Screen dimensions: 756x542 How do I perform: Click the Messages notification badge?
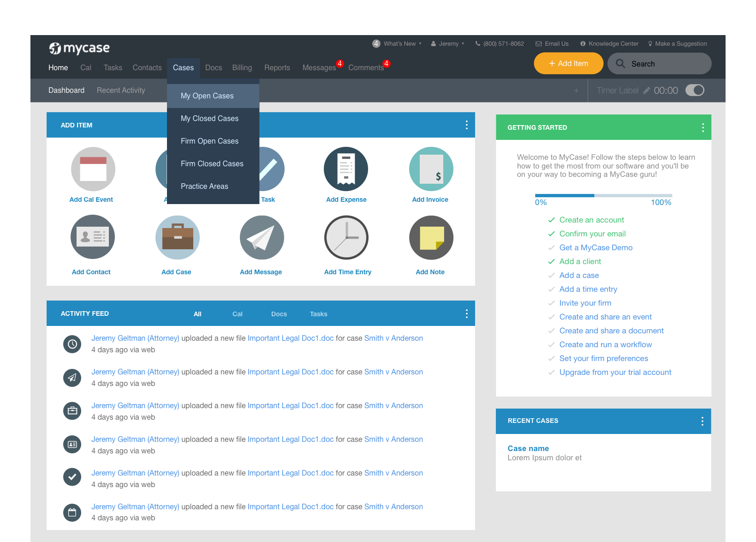340,63
